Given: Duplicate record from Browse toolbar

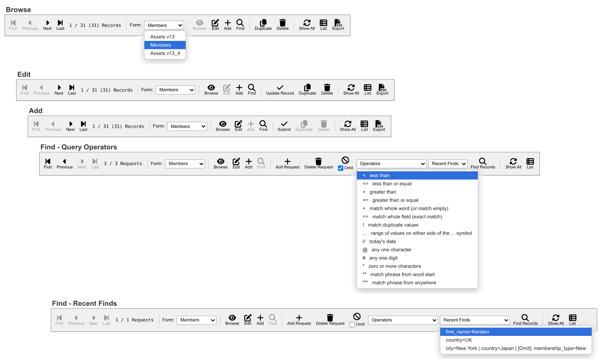Looking at the screenshot, I should click(263, 25).
